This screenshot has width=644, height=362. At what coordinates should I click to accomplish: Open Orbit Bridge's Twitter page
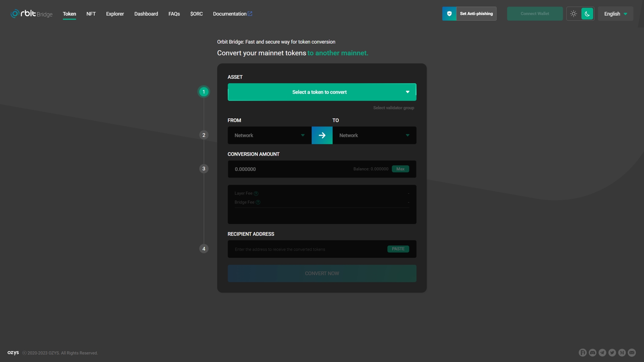[x=612, y=353]
